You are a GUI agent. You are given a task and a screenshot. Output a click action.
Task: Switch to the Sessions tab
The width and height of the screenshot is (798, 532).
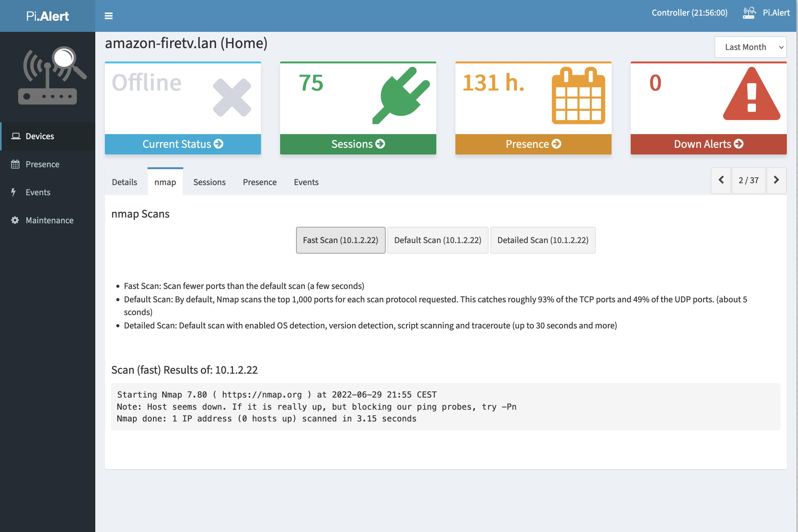point(209,182)
